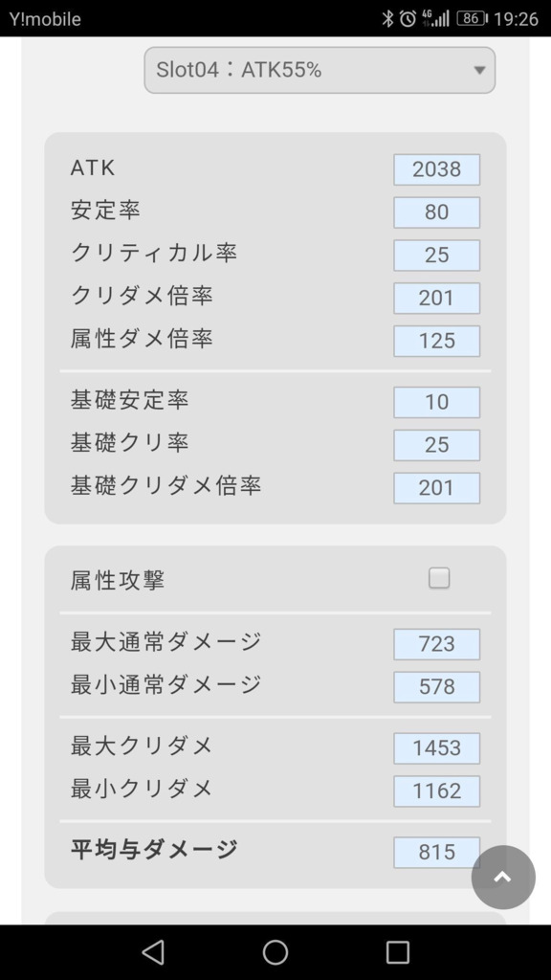
Task: Click the dropdown arrow on slot selector
Action: pyautogui.click(x=479, y=71)
